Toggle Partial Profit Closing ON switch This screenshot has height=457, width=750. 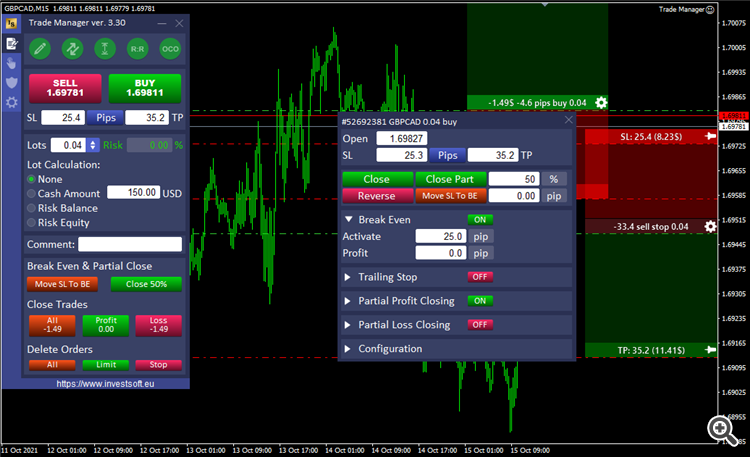[480, 301]
